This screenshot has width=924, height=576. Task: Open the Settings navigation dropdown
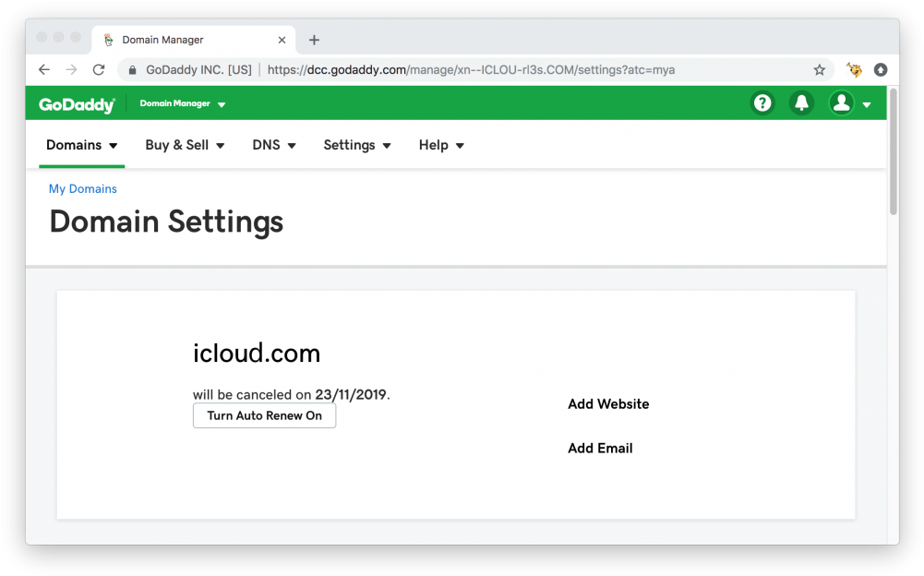pyautogui.click(x=357, y=145)
